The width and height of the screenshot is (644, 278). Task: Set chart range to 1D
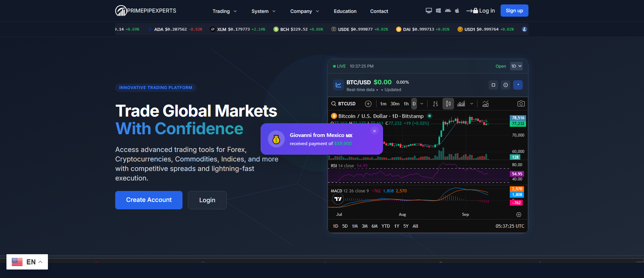click(335, 226)
